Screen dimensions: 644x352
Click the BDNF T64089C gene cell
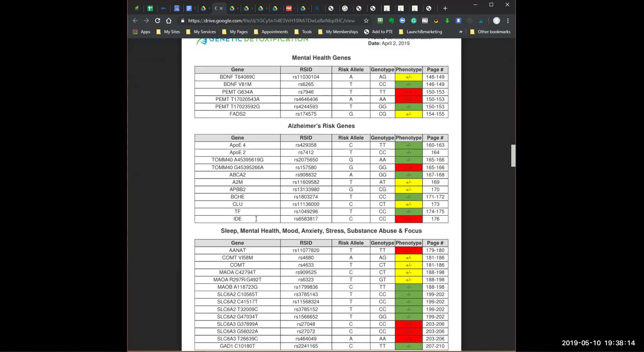point(237,77)
